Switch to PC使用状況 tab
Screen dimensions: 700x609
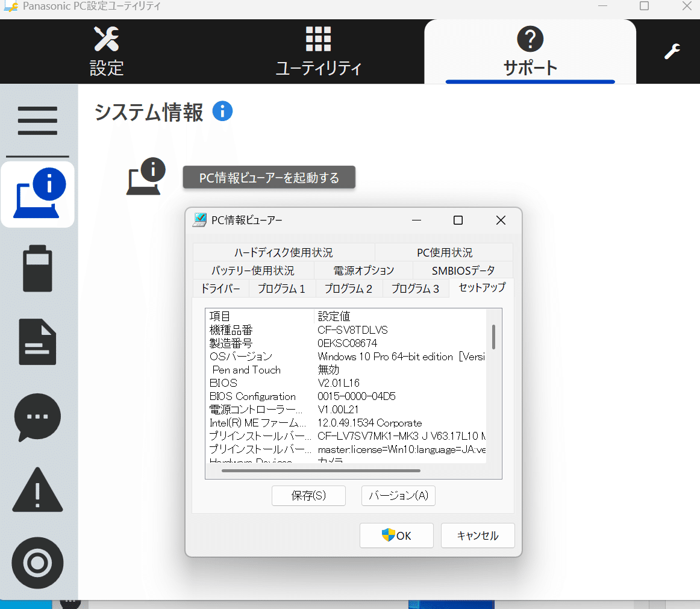[x=444, y=252]
